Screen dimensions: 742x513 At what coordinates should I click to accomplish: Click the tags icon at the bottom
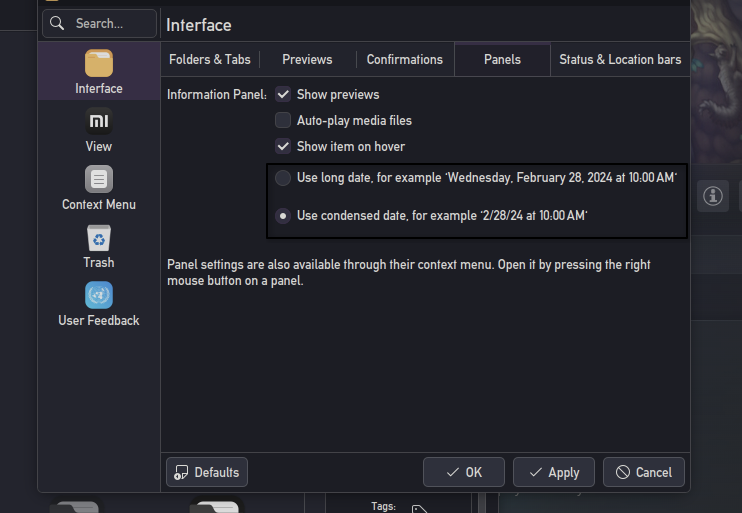point(420,509)
